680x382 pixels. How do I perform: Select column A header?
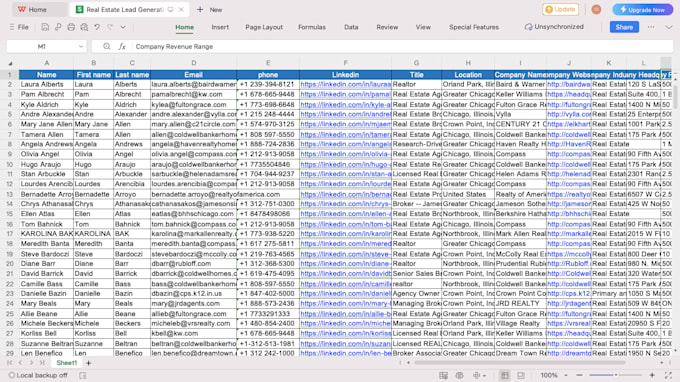[x=46, y=63]
